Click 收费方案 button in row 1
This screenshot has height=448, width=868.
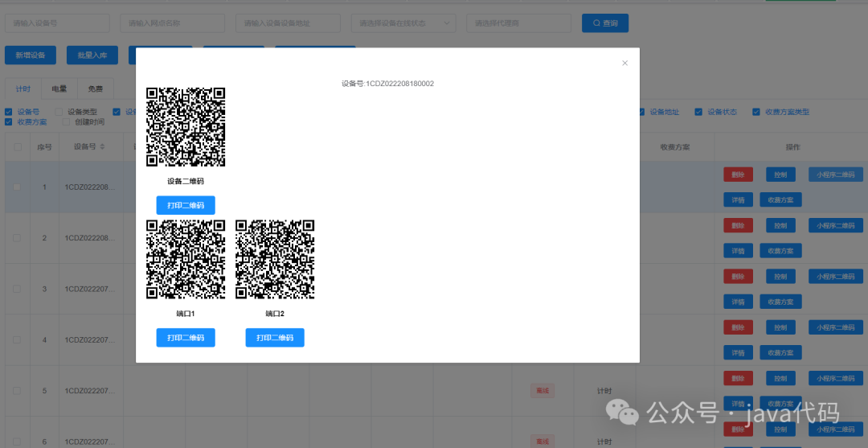[x=780, y=200]
